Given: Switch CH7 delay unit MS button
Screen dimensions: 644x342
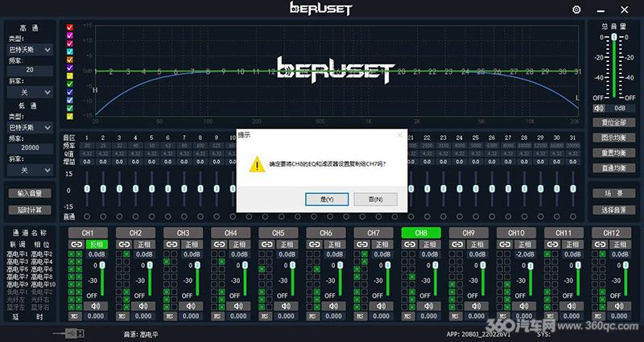Looking at the screenshot, I should point(360,316).
